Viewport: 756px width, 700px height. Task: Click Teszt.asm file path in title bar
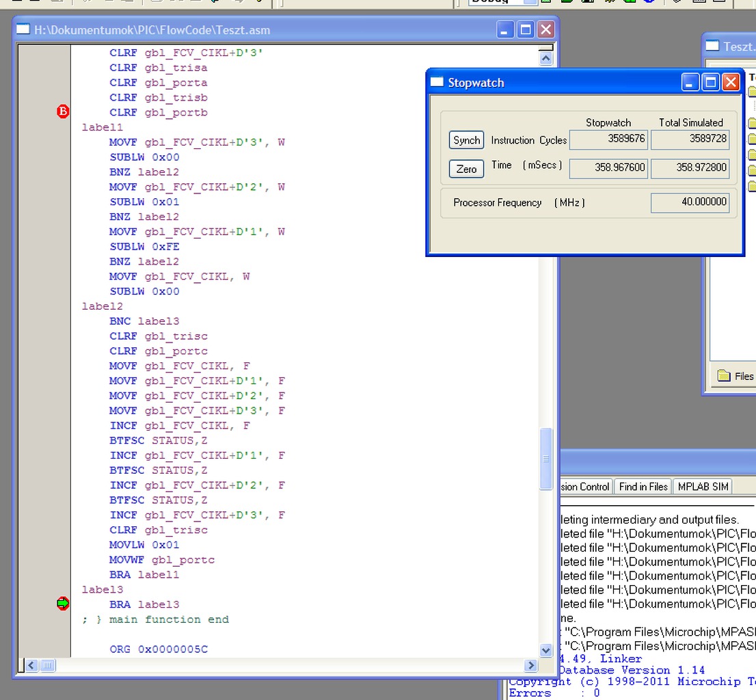point(152,30)
